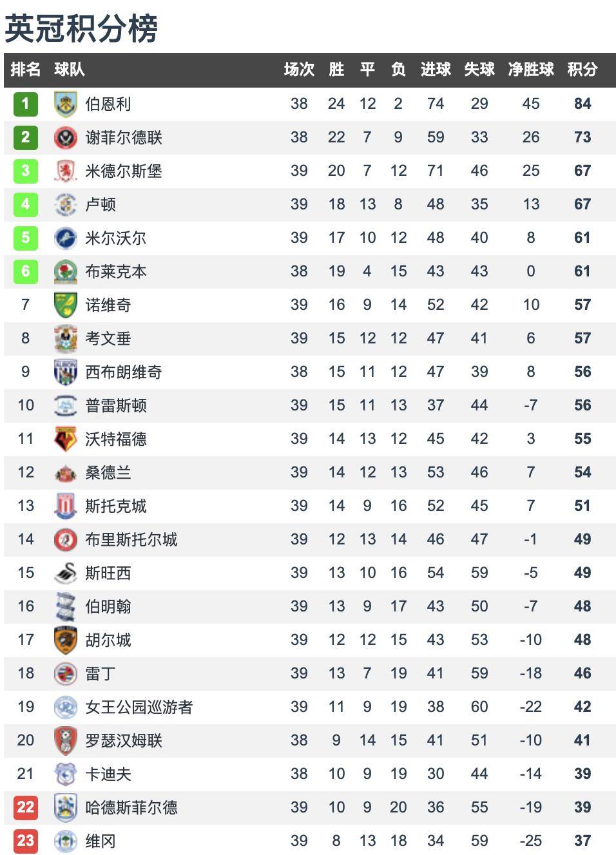Click the Stoke City striped crest

(65, 506)
